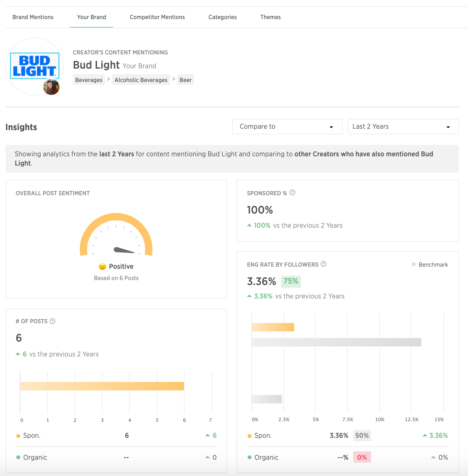Click the green 100% vs previous change
Screen dimensions: 468x476
262,225
